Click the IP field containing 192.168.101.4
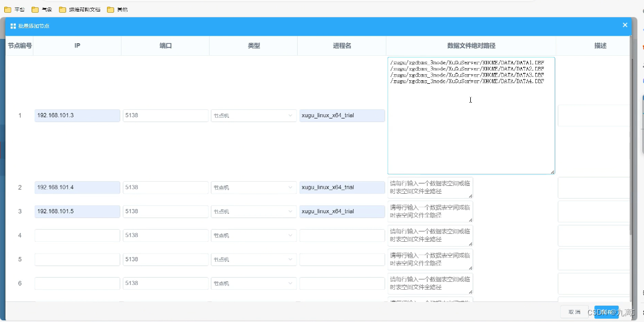The image size is (644, 322). click(x=77, y=187)
